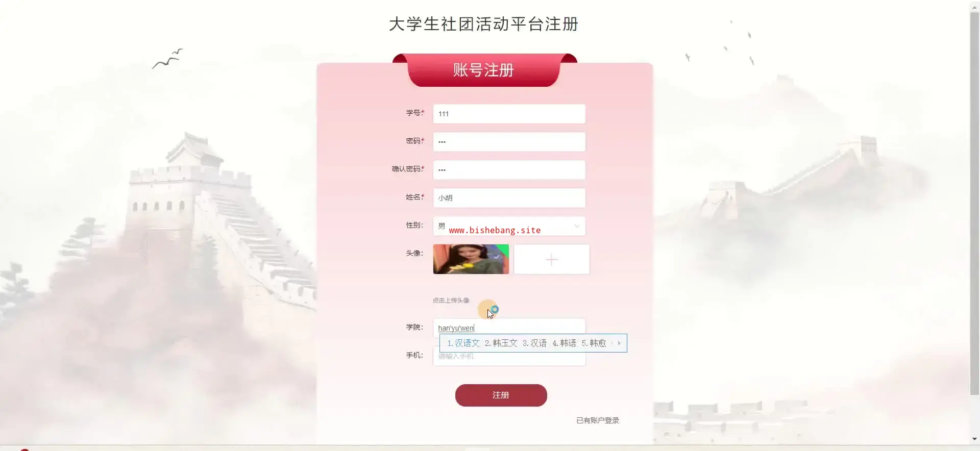Go to next IME candidate page
Viewport: 980px width, 451px height.
coord(619,343)
